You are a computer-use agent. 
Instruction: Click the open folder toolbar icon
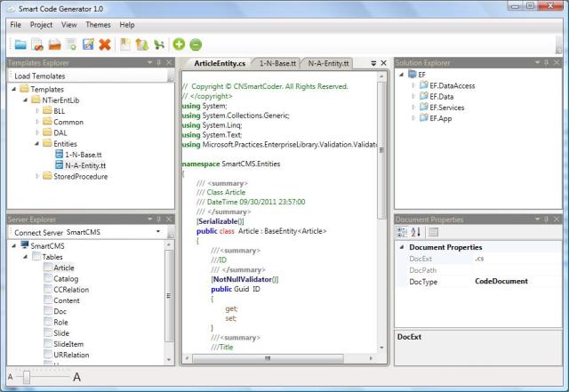(x=20, y=44)
